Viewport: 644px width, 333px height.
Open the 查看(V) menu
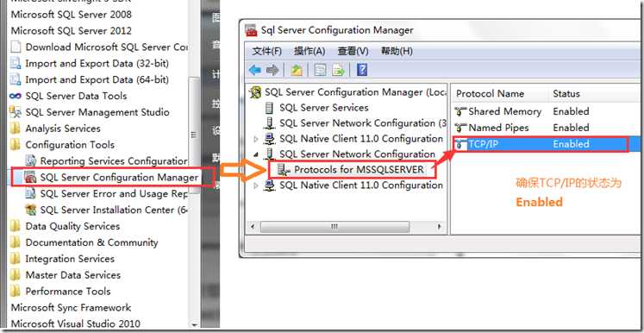click(x=353, y=52)
